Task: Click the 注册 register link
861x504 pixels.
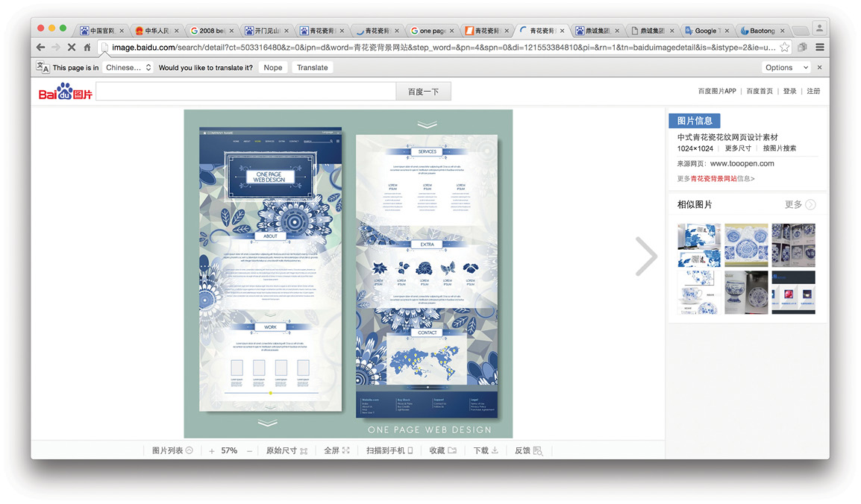Action: click(x=813, y=91)
